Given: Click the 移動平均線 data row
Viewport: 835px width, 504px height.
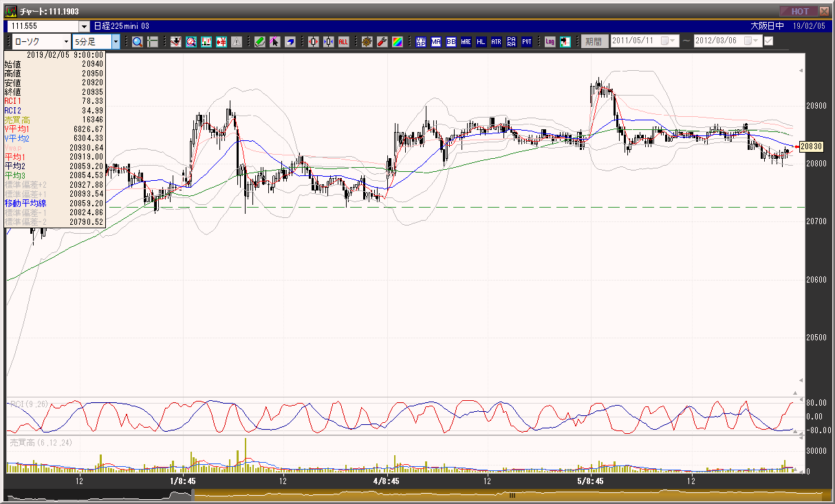Looking at the screenshot, I should (54, 204).
